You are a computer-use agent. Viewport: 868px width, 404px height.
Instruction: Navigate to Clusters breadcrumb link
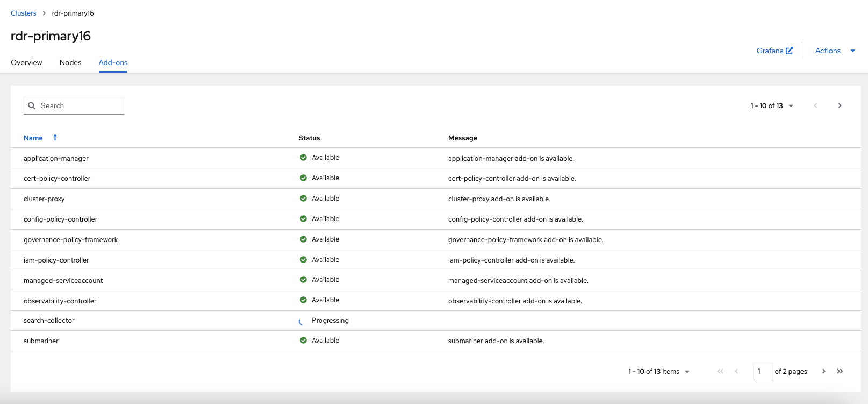[x=24, y=13]
